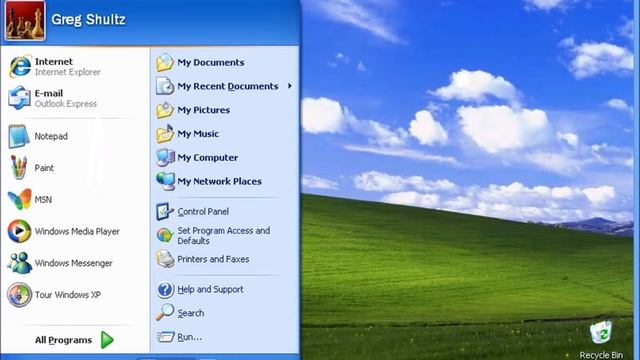Click the Greg Shultz user name

88,19
